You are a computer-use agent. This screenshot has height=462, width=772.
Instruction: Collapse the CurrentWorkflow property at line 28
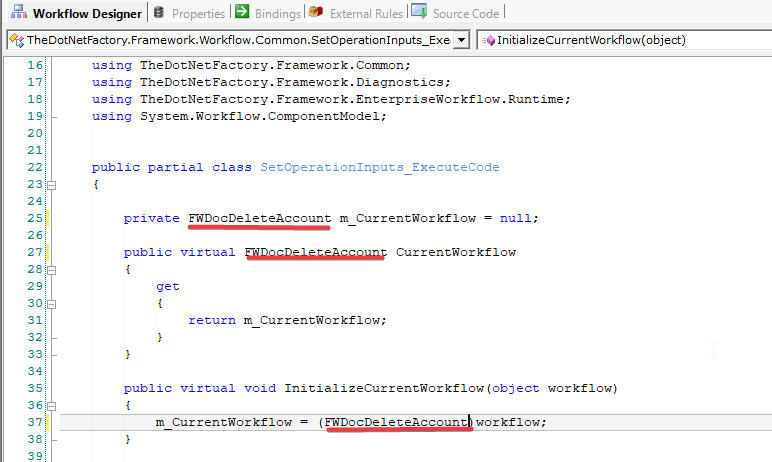point(52,270)
